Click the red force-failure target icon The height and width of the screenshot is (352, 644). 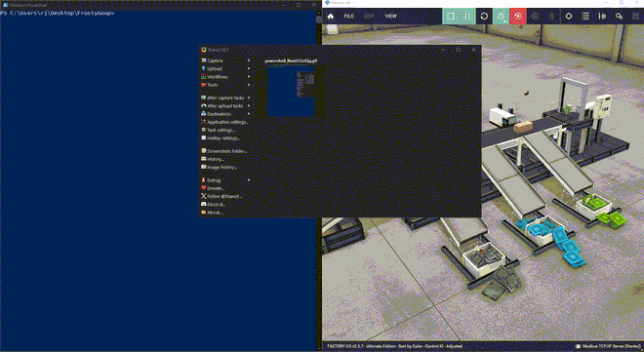[x=518, y=16]
